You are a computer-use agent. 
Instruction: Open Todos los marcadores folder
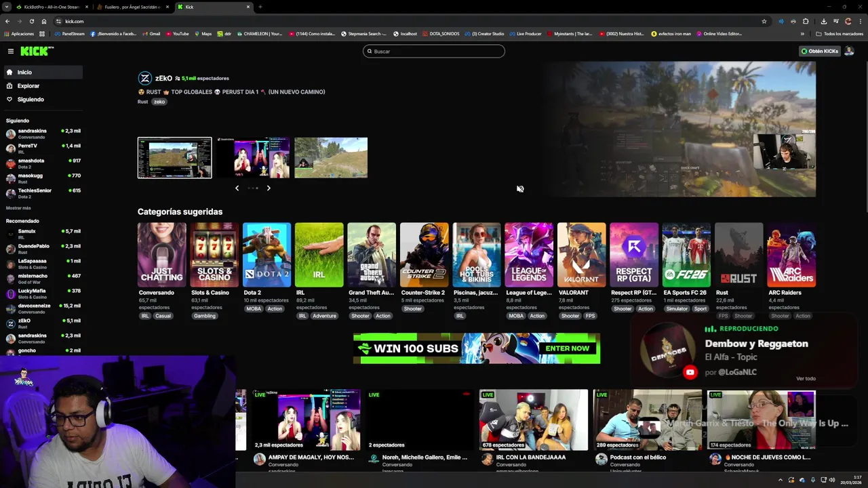coord(840,34)
